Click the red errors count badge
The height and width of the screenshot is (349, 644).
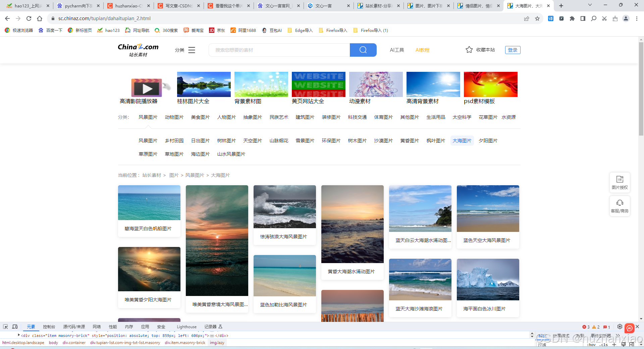[x=586, y=327]
